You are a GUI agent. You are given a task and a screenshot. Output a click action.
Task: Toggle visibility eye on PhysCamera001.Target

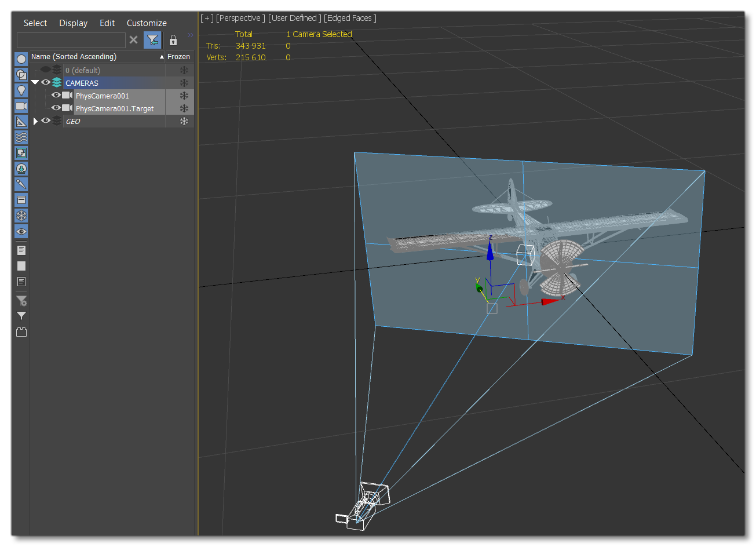coord(56,108)
